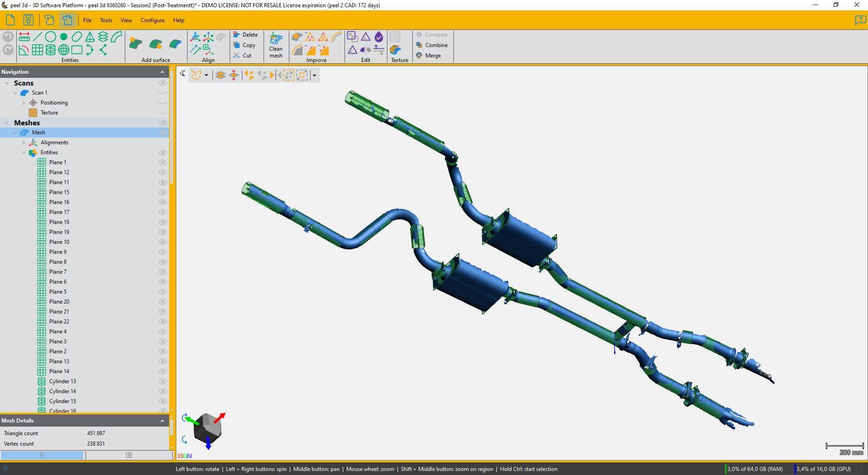The height and width of the screenshot is (475, 868).
Task: Open help via the question mark icon
Action: pos(860,20)
